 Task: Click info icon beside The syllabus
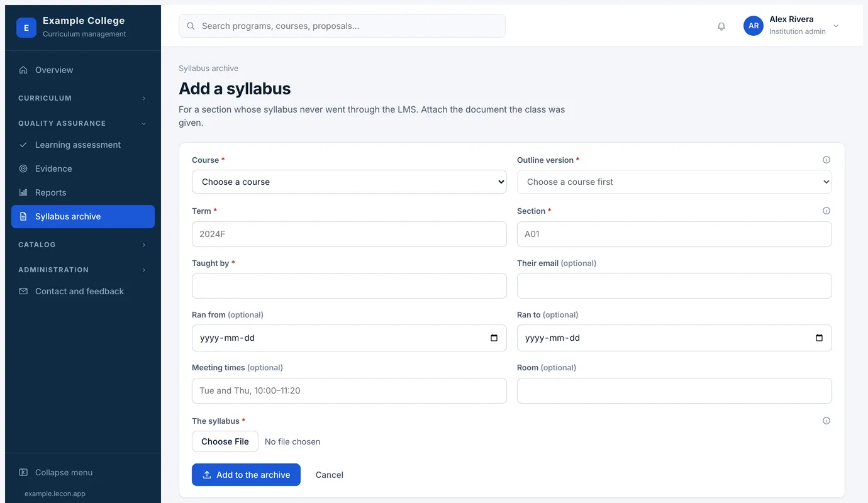tap(826, 421)
